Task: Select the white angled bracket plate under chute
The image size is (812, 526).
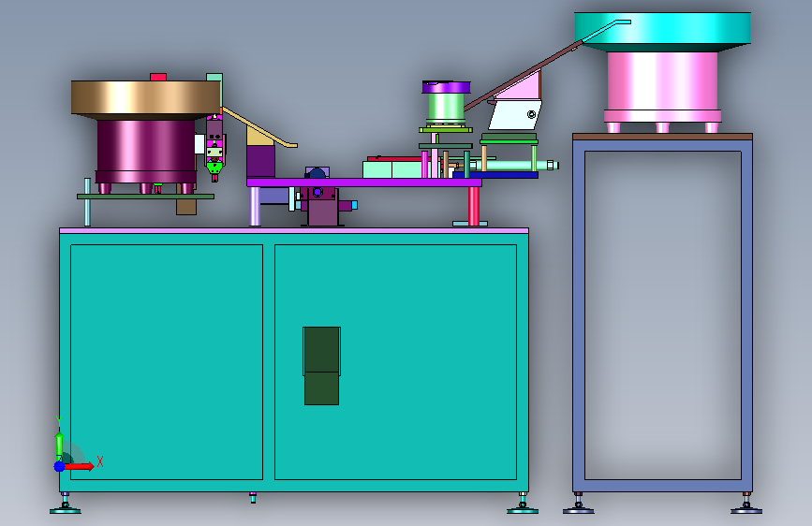Action: tap(515, 115)
